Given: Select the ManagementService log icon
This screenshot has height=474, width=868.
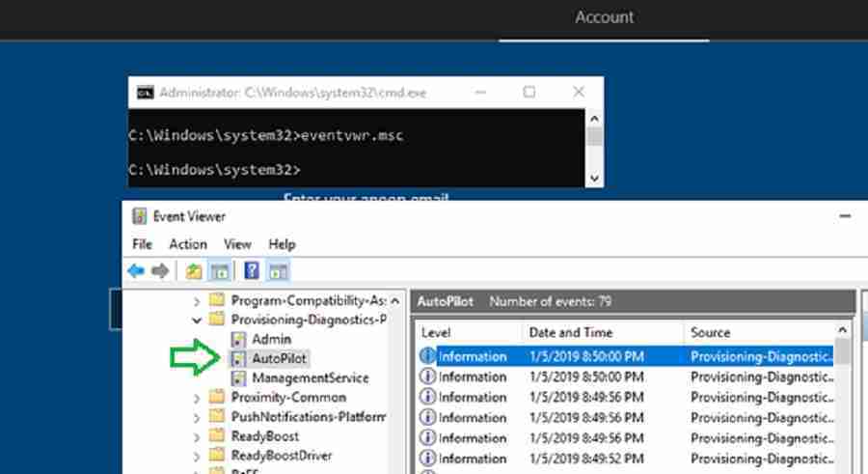Looking at the screenshot, I should [238, 378].
